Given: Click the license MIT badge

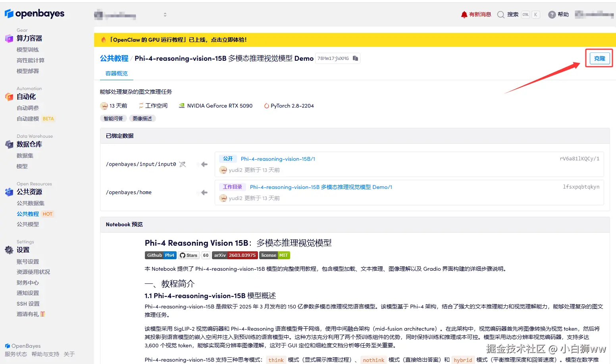Looking at the screenshot, I should pyautogui.click(x=275, y=255).
